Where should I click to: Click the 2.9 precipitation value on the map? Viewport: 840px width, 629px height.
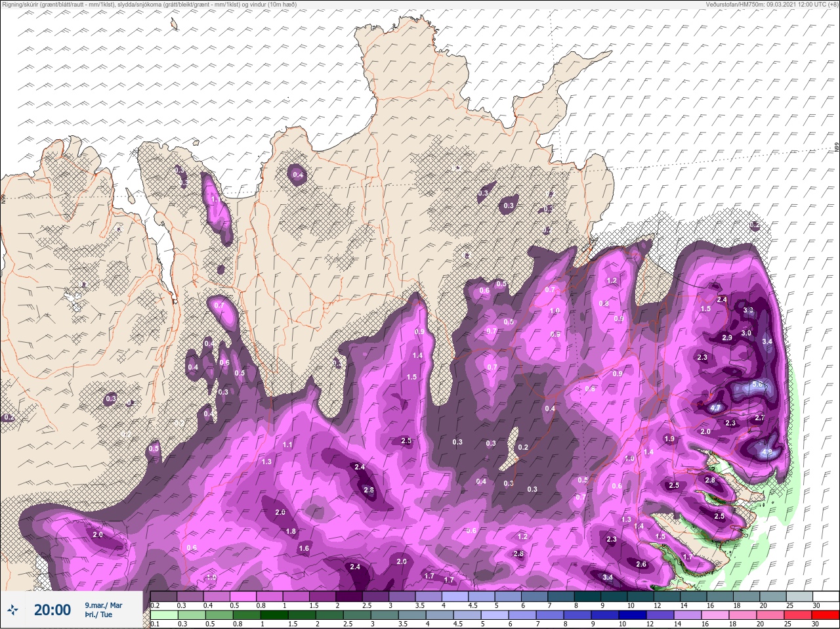tap(727, 337)
